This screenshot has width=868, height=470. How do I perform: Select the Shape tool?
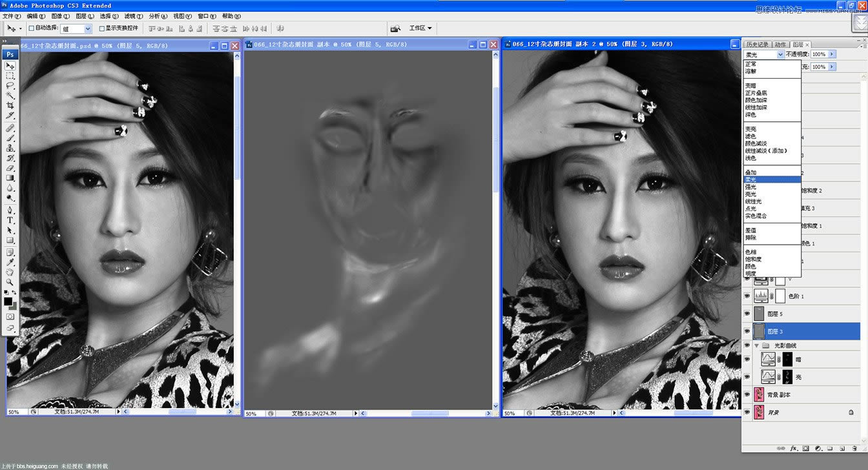(x=10, y=240)
